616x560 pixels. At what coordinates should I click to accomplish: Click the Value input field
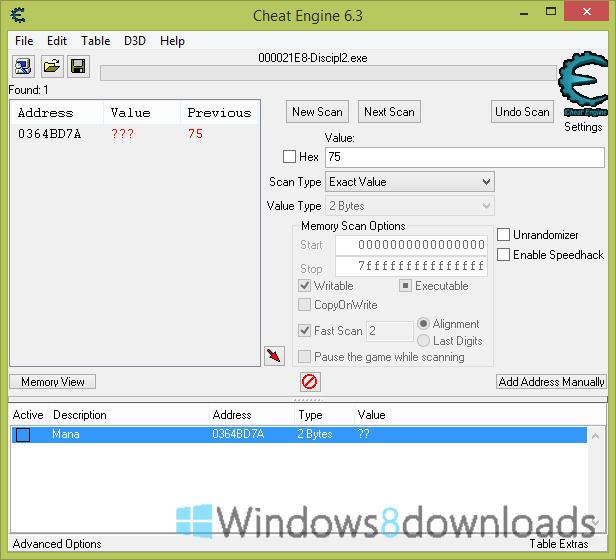465,157
